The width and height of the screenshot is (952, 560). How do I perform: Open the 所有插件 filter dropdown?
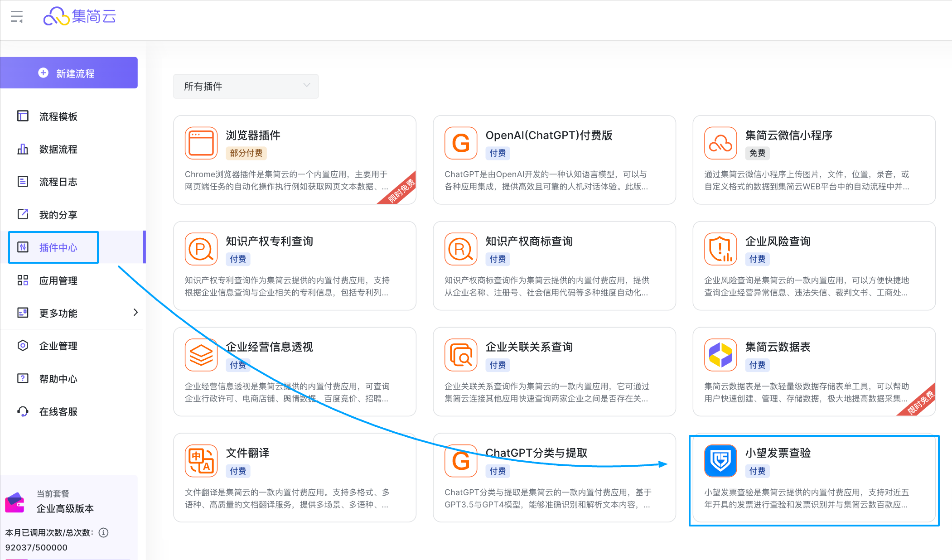(246, 86)
